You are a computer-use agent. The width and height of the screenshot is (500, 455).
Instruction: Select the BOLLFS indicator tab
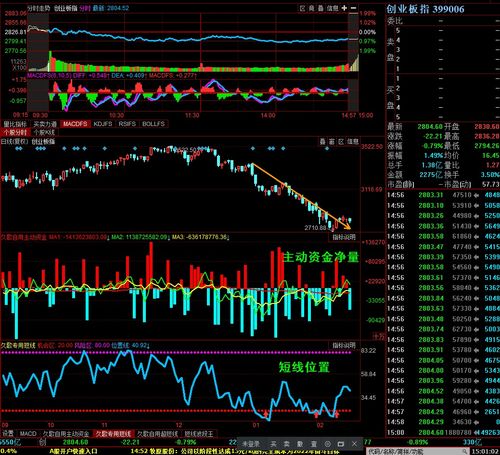(x=153, y=124)
